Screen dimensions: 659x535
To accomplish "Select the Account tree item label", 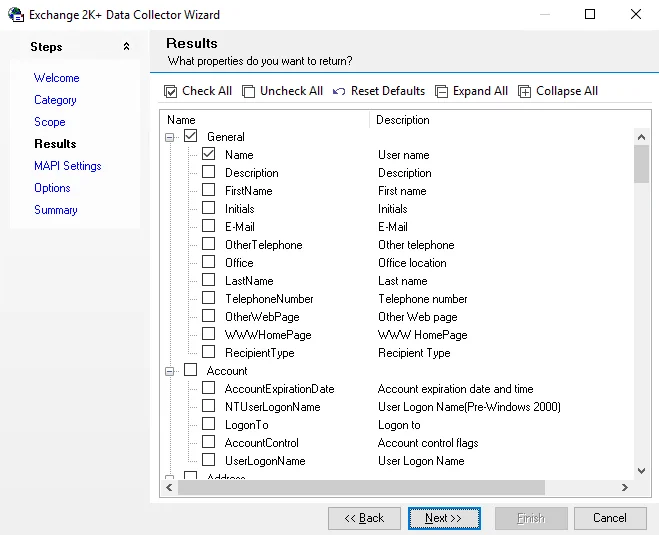I will pos(227,371).
